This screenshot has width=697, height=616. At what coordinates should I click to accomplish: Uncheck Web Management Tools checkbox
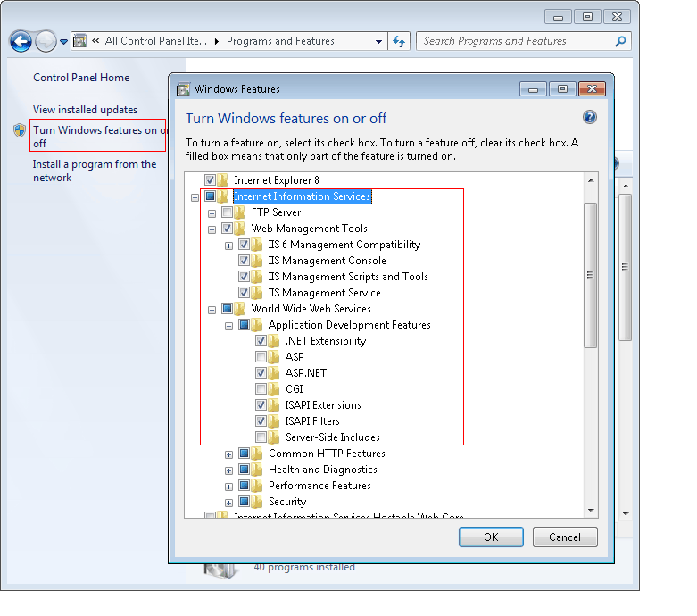[x=227, y=229]
